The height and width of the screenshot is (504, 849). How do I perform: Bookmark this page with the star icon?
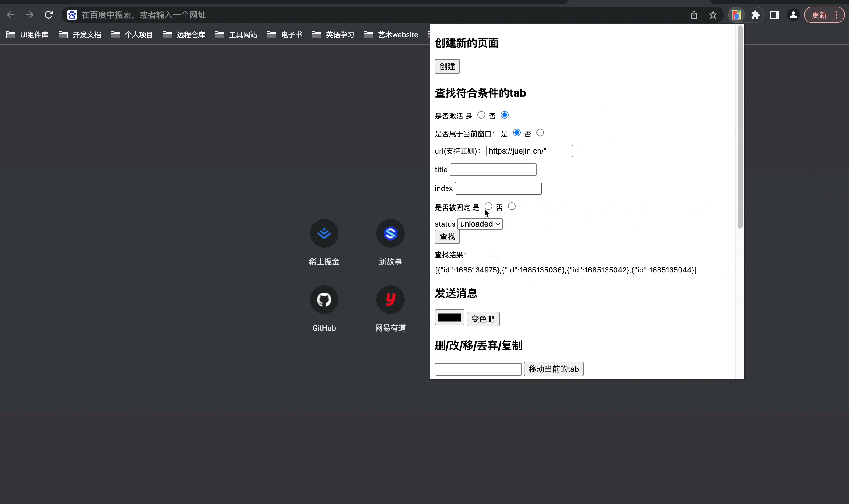pyautogui.click(x=713, y=14)
